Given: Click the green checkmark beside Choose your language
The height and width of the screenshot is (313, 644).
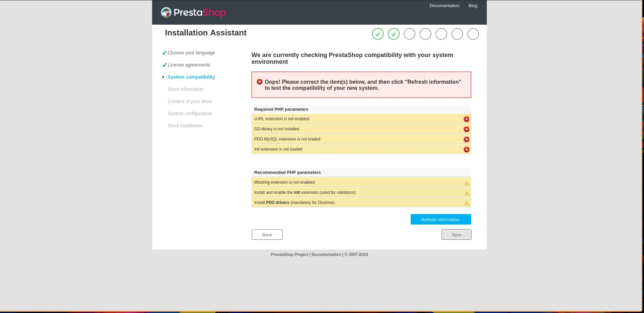Looking at the screenshot, I should pyautogui.click(x=164, y=53).
